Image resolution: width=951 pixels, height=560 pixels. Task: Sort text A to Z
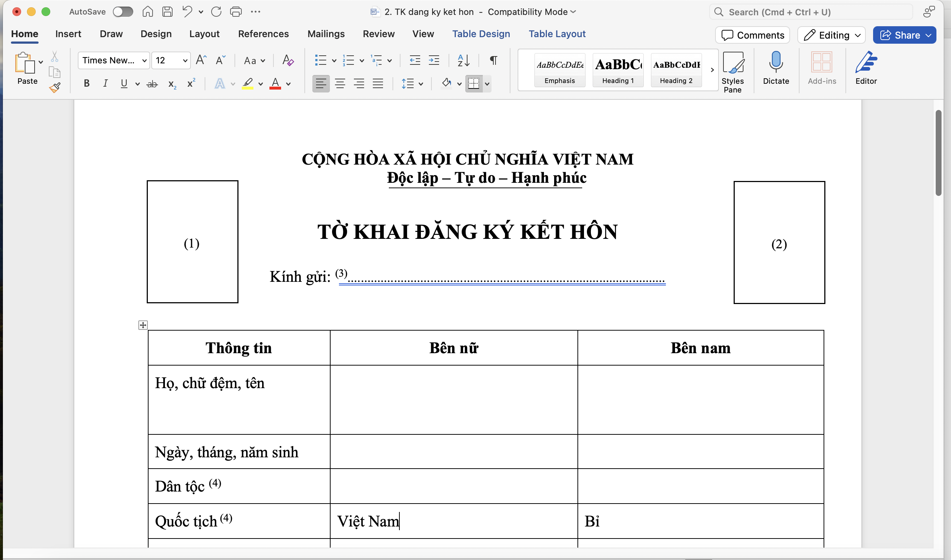click(463, 60)
